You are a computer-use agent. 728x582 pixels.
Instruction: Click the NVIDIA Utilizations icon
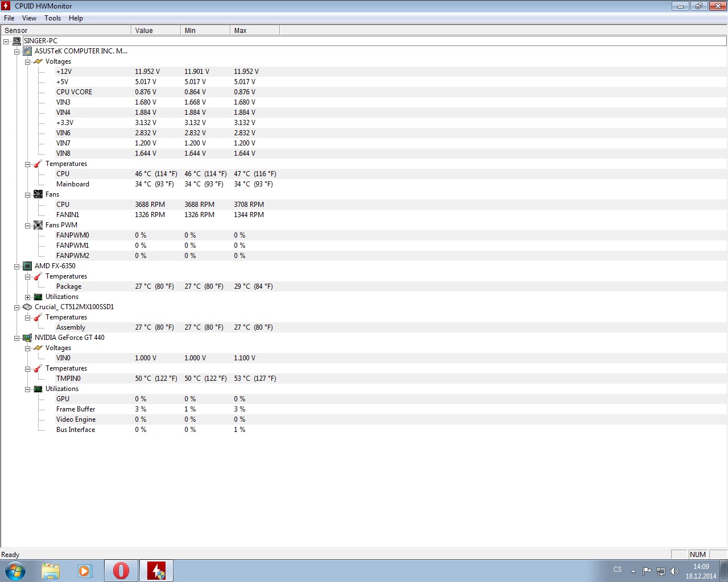click(38, 389)
